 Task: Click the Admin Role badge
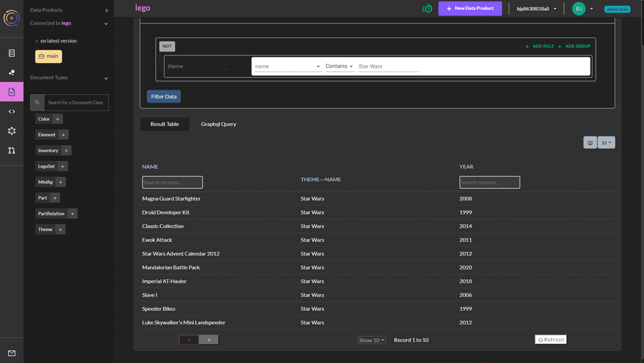click(618, 9)
